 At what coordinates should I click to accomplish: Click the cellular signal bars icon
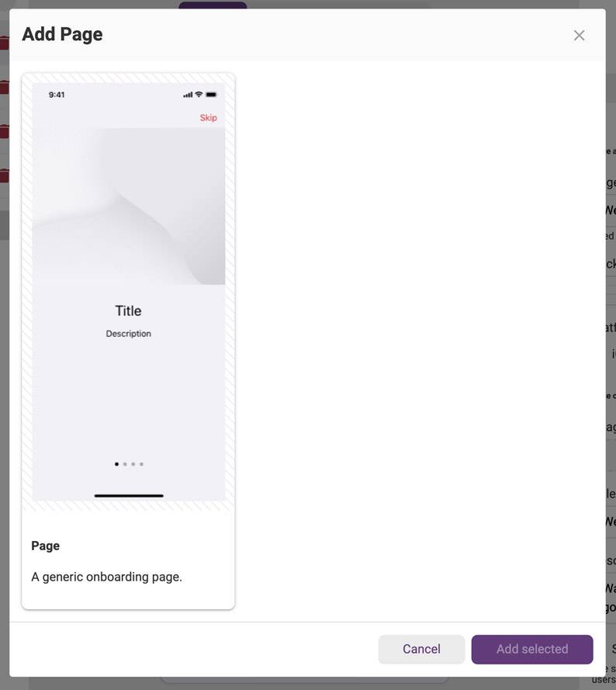pos(188,95)
